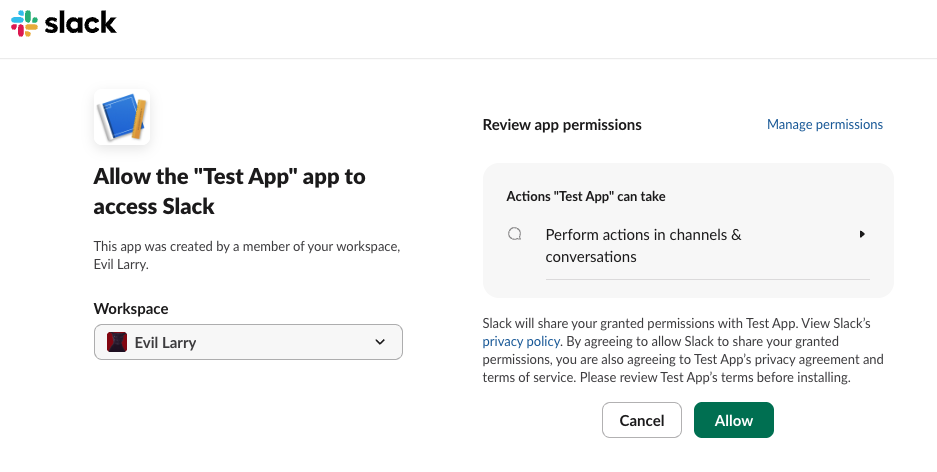Click the Actions "Test App" can take label
The image size is (937, 472).
[x=586, y=197]
